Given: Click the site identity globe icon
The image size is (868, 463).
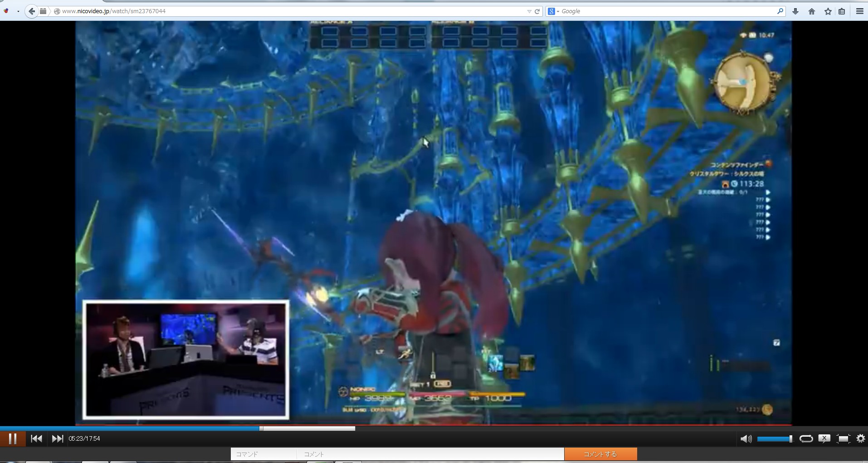Looking at the screenshot, I should [57, 11].
